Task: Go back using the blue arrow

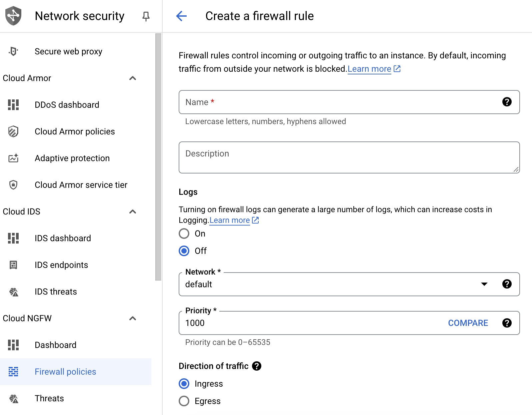Action: pos(181,16)
